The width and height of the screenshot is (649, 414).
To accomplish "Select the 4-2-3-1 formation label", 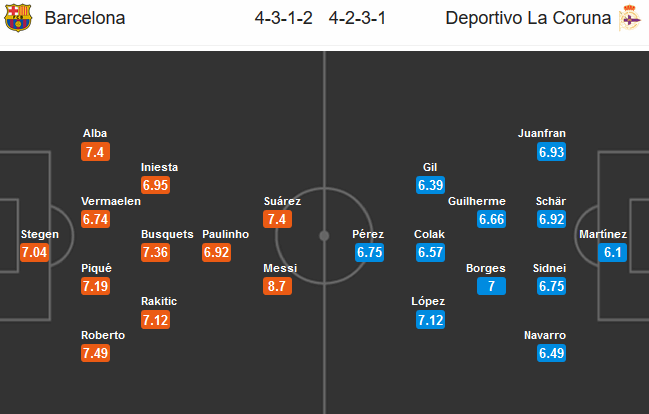I will [x=357, y=18].
